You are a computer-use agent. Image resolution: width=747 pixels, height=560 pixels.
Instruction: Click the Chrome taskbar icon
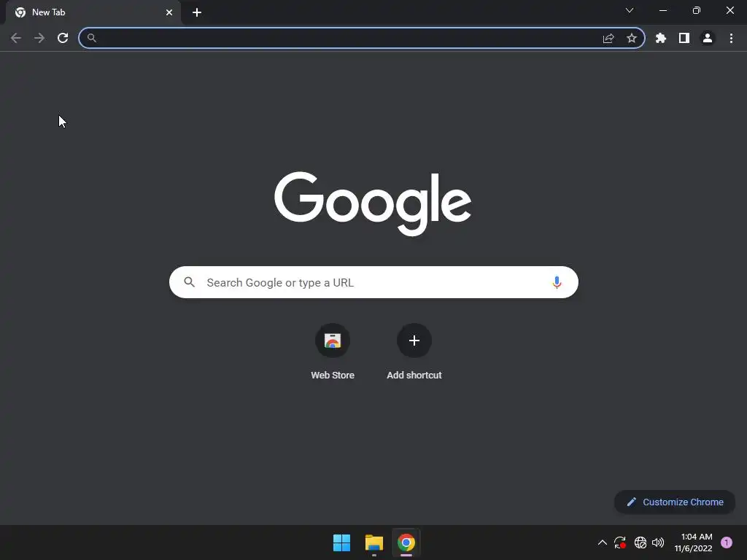click(x=406, y=542)
